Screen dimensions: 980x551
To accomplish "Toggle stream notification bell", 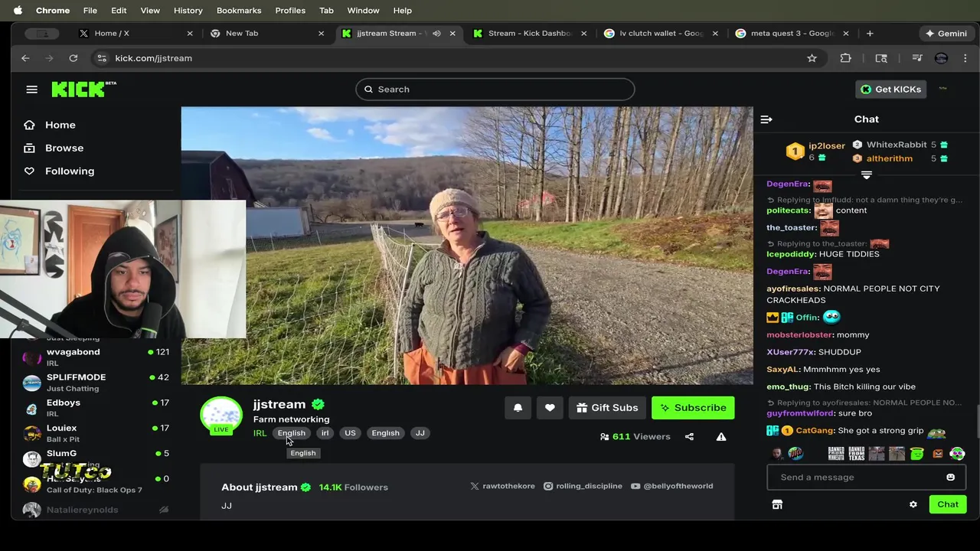I will 518,408.
